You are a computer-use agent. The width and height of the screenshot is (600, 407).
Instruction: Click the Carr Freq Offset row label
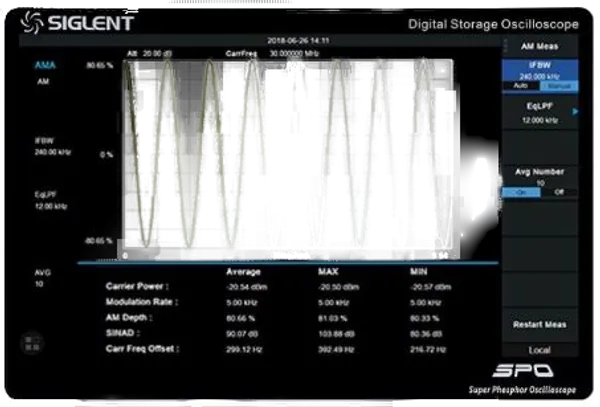[x=142, y=349]
